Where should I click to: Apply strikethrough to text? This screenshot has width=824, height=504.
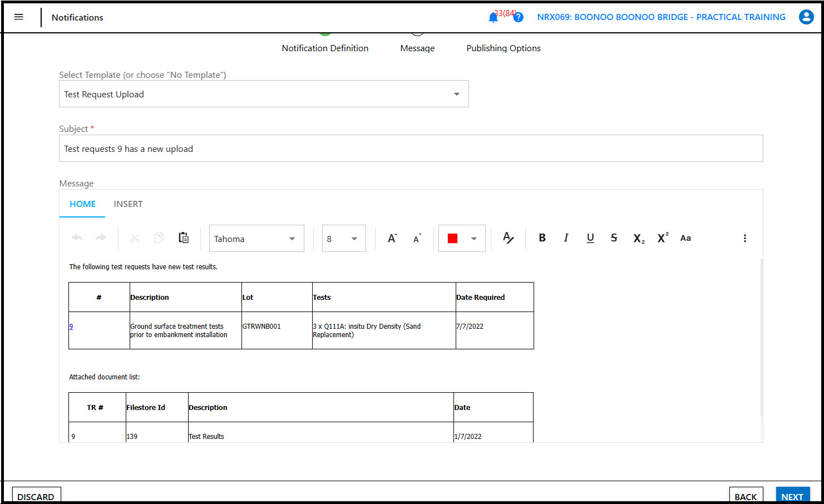tap(614, 238)
